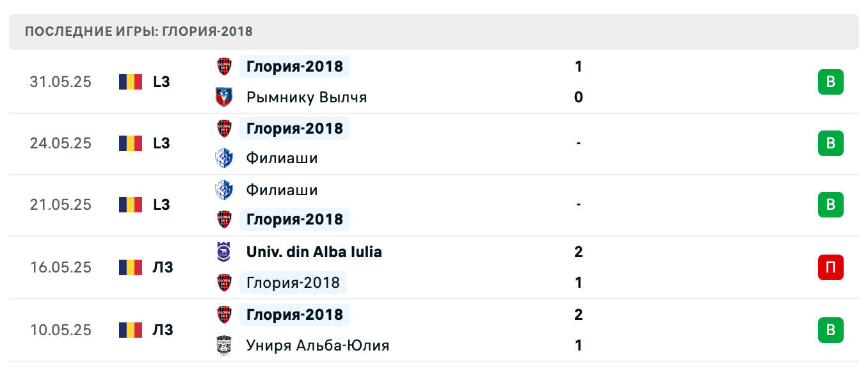Click the Глория-2018 crest in the 10.05.25 row
Viewport: 868px width, 371px height.
point(223,314)
